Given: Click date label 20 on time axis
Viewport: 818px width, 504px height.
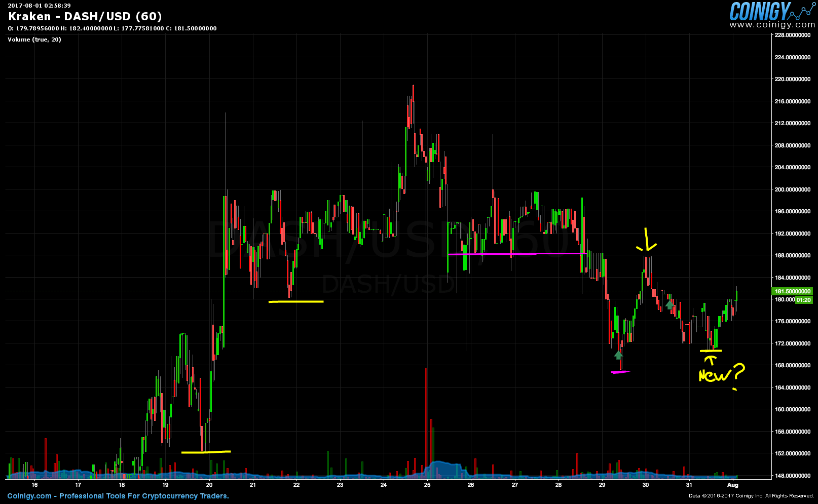Looking at the screenshot, I should coord(209,485).
